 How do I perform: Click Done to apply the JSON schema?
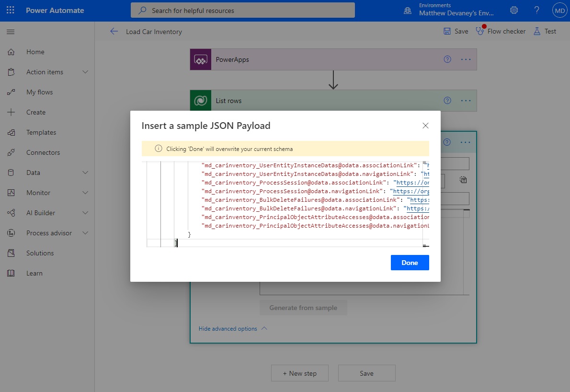[x=410, y=262]
